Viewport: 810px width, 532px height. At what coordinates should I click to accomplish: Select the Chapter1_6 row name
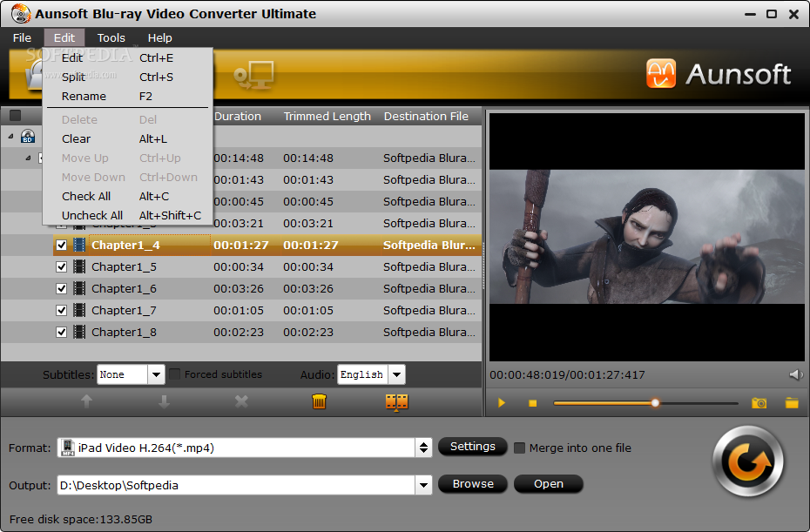pos(124,288)
